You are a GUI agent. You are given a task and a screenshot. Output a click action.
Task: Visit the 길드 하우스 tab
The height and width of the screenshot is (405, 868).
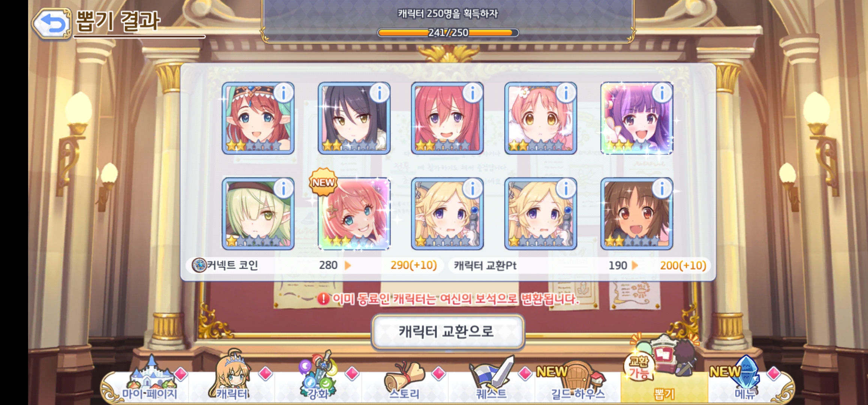point(578,381)
